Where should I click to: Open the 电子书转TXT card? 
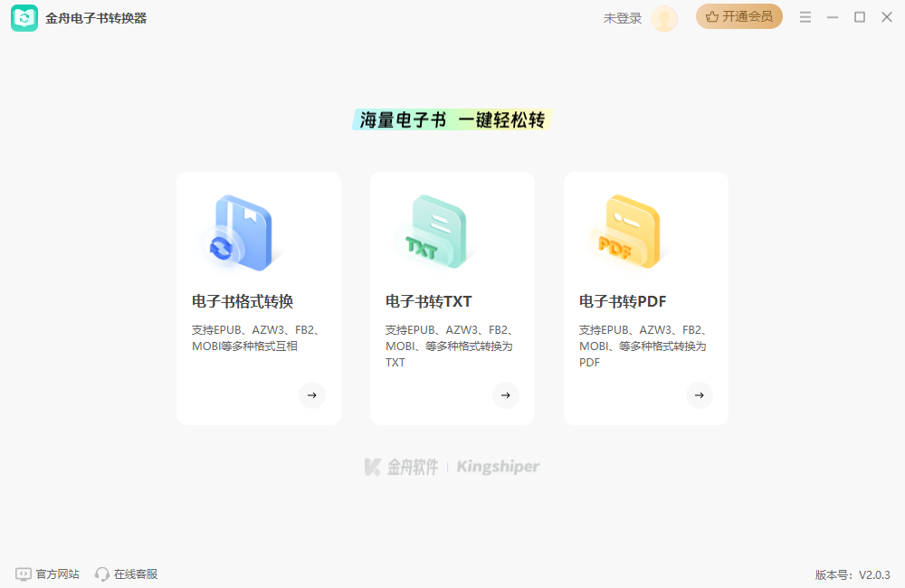(x=452, y=299)
